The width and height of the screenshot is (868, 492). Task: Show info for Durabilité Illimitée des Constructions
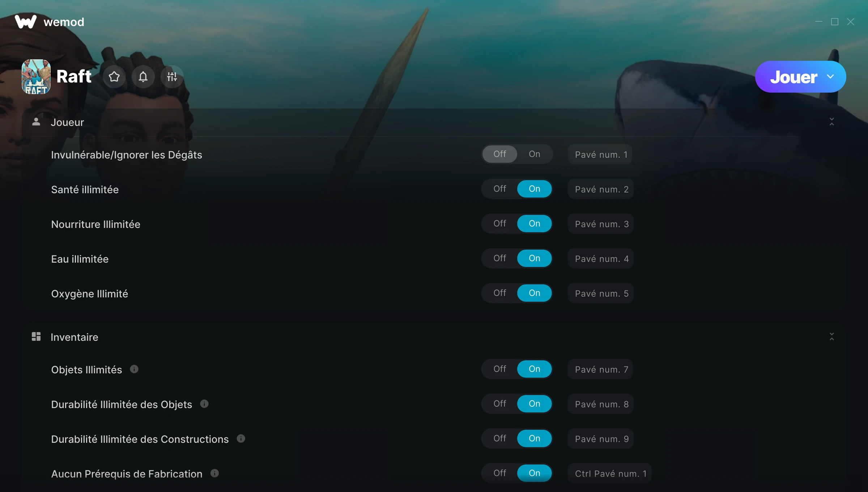pos(241,438)
